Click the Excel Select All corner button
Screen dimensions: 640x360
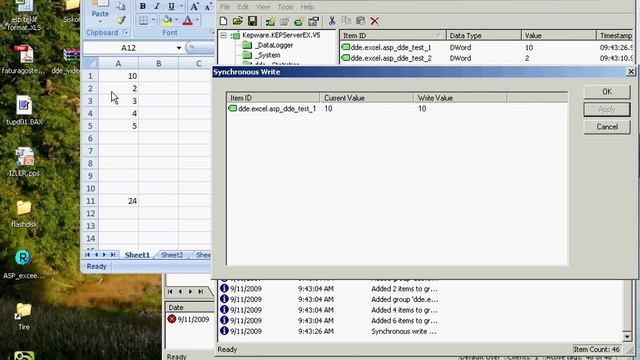coord(90,63)
